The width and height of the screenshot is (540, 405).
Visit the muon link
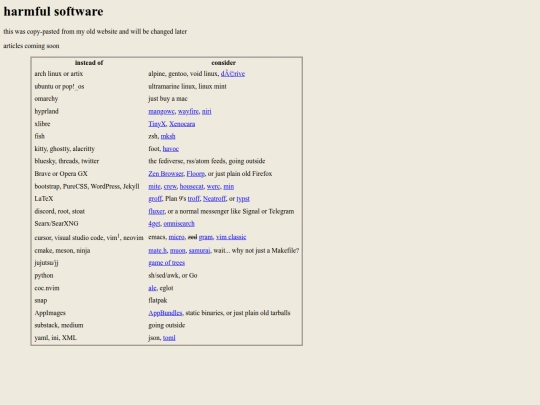click(x=178, y=250)
